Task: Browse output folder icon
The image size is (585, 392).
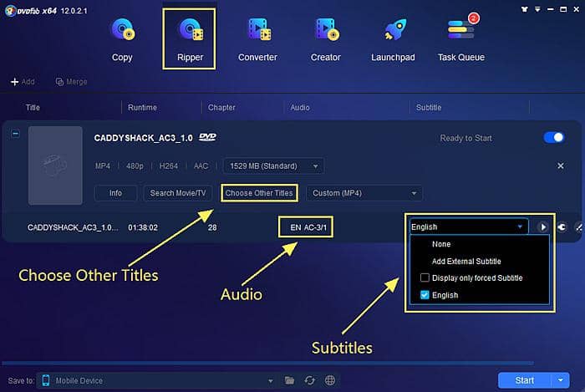Action: click(x=289, y=380)
